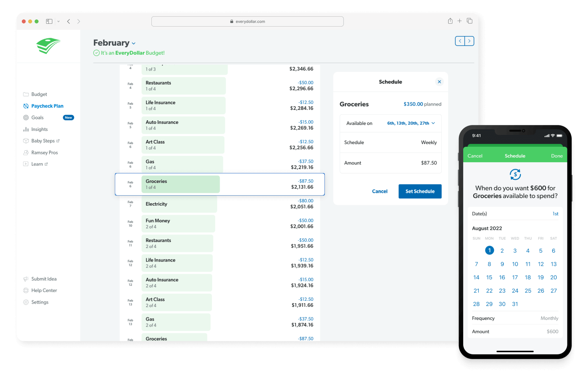Screen dimensions: 588x373
Task: Click the EveryDollar Budget status link
Action: point(129,53)
